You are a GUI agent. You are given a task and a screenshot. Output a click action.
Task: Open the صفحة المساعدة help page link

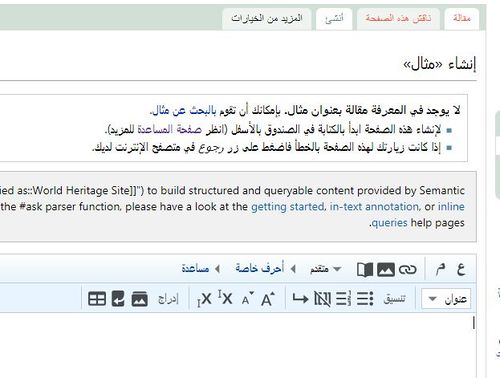pos(170,130)
